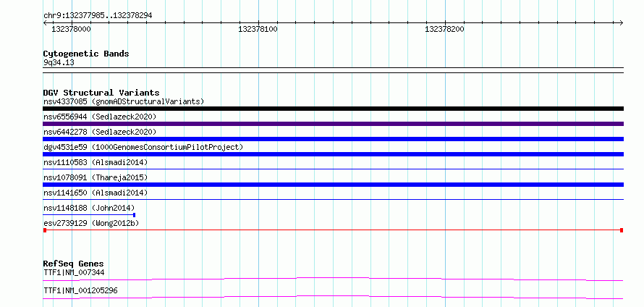Select the blue bar under dgv4531e59

(333, 154)
